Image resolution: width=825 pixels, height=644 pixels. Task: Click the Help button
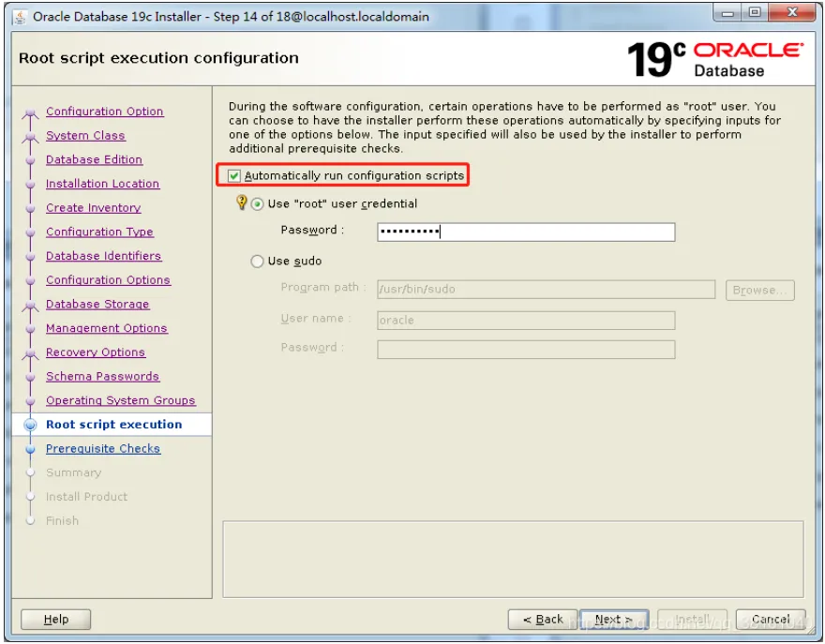55,620
